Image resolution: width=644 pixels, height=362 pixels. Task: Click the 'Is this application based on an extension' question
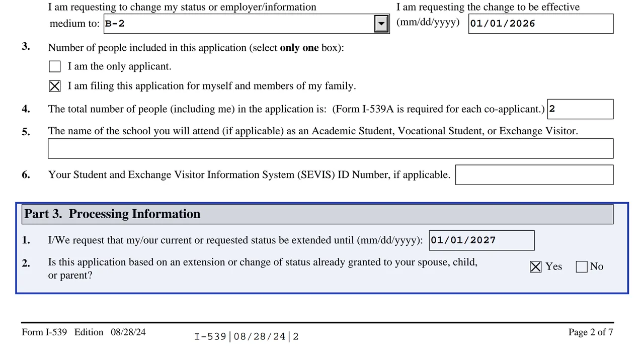pyautogui.click(x=263, y=268)
